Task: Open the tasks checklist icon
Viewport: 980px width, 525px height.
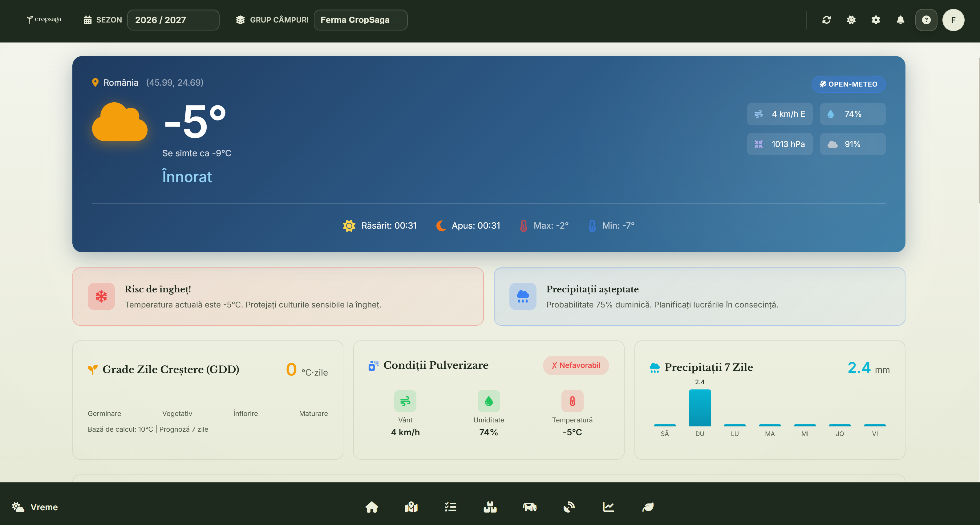Action: point(451,507)
